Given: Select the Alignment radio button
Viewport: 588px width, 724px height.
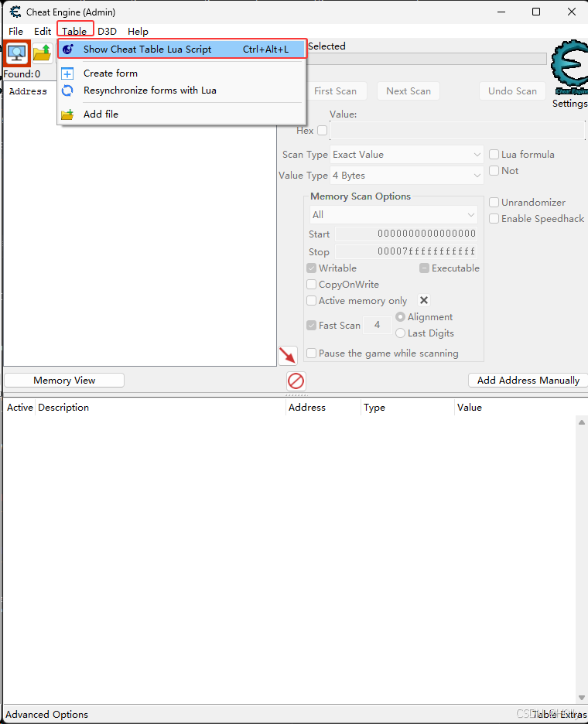Looking at the screenshot, I should coord(401,317).
